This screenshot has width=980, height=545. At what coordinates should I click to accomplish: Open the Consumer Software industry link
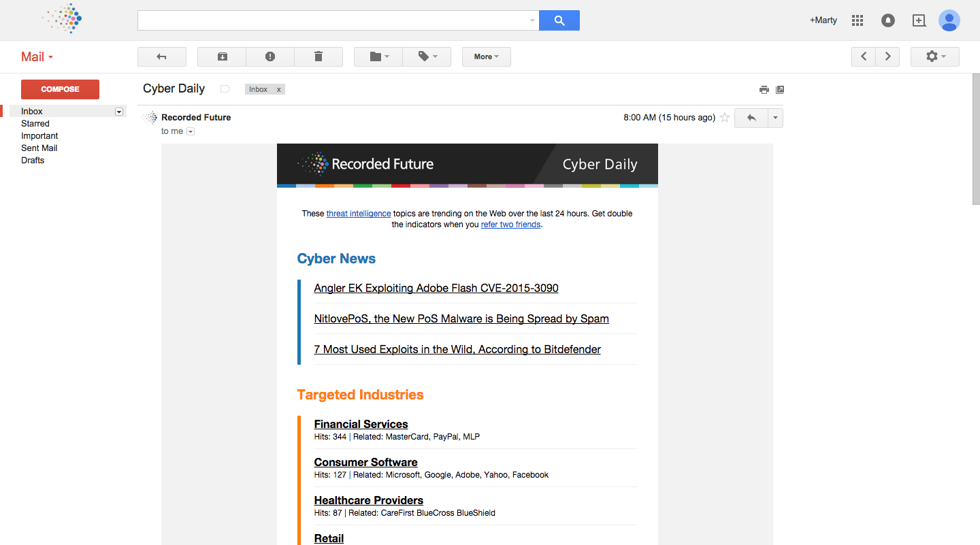point(365,462)
